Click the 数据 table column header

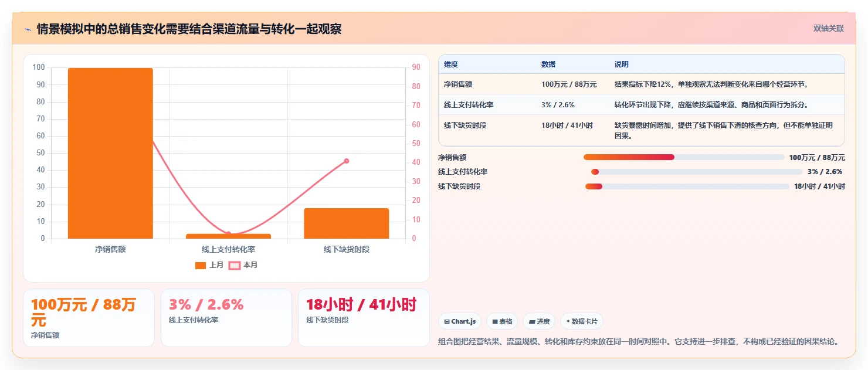pyautogui.click(x=548, y=65)
